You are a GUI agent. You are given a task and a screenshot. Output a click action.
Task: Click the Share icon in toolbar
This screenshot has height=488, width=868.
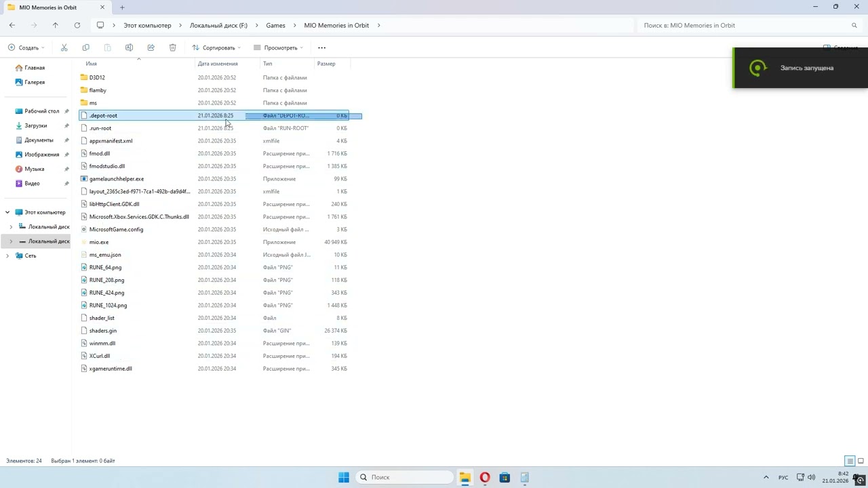[x=151, y=47]
